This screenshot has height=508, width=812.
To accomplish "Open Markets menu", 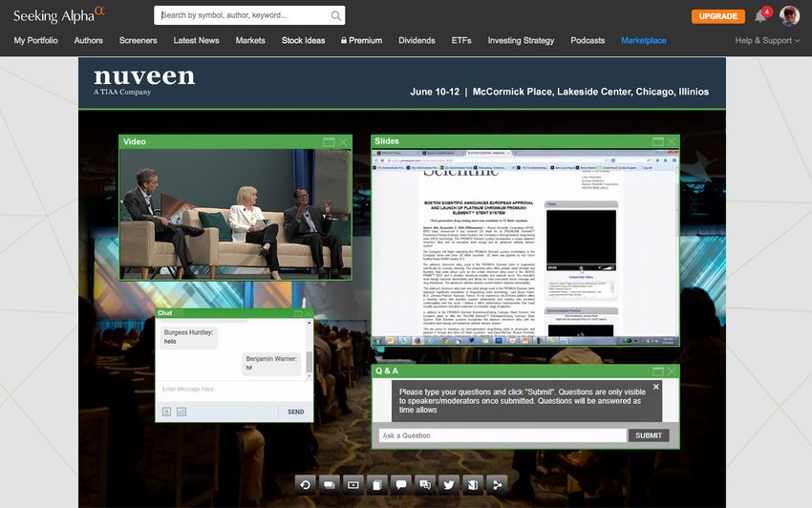I will (x=250, y=40).
